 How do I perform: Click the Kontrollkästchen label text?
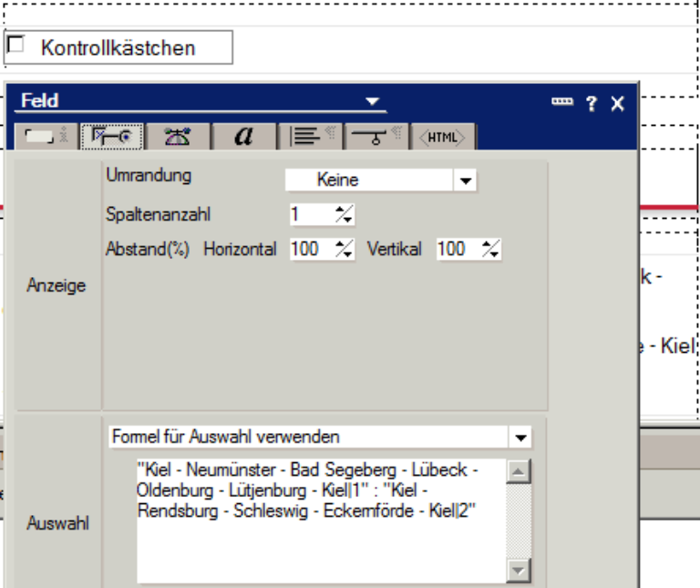point(118,47)
